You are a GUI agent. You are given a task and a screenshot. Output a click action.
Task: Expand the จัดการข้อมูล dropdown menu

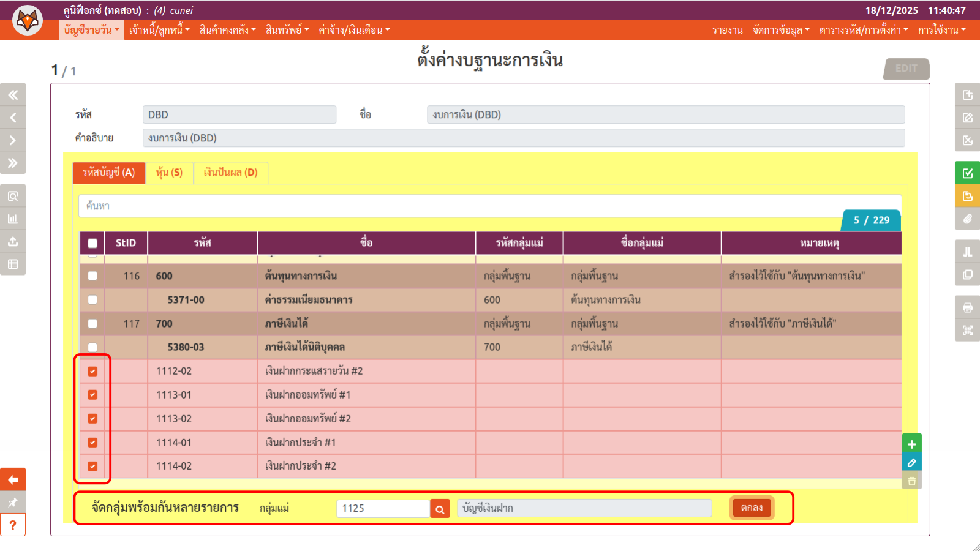tap(781, 30)
